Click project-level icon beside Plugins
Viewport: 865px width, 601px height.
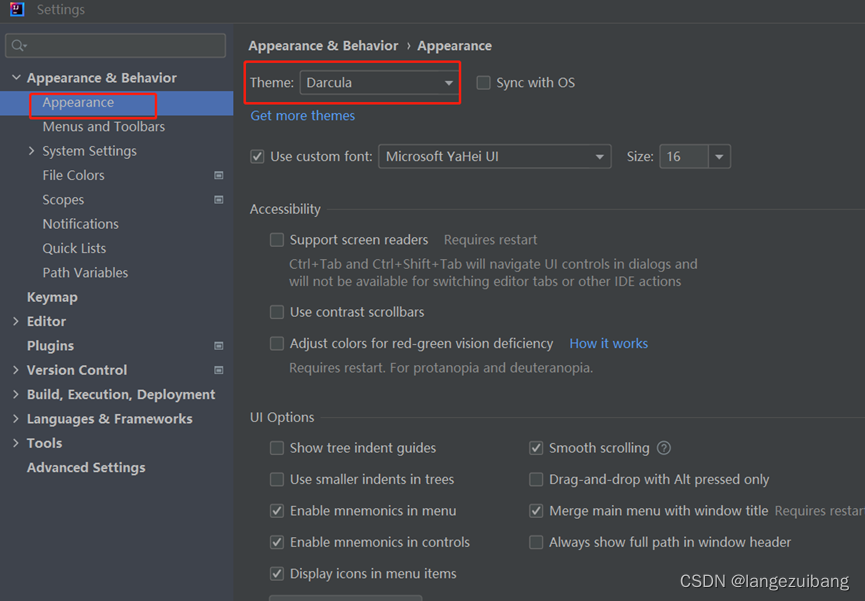(219, 346)
